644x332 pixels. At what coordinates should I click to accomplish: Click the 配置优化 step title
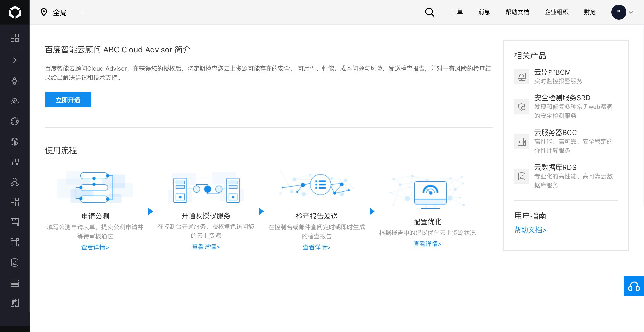click(427, 222)
